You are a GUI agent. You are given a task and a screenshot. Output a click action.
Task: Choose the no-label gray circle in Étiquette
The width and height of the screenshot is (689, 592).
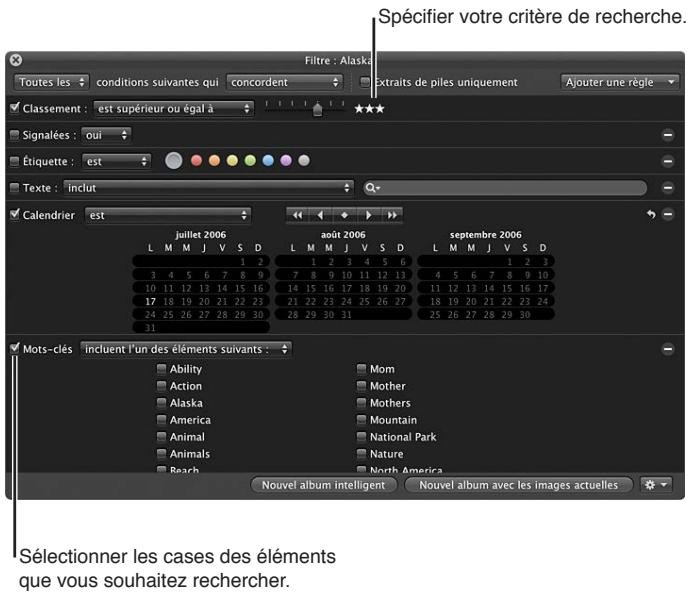coord(174,161)
